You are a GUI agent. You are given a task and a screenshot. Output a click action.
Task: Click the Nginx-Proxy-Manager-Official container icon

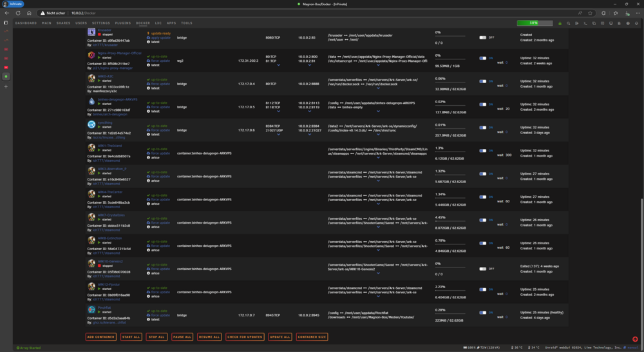coord(91,55)
